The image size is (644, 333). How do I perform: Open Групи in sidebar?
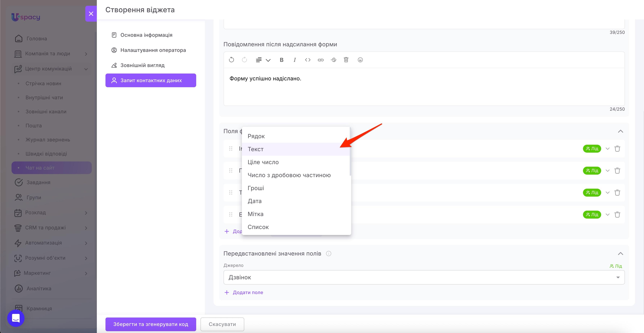tap(51, 197)
